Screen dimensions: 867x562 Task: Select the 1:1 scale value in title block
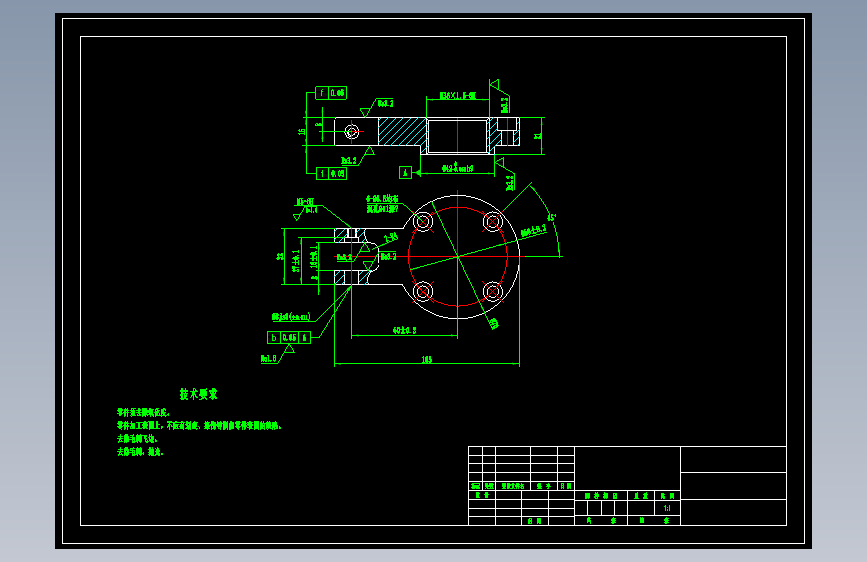(x=667, y=508)
